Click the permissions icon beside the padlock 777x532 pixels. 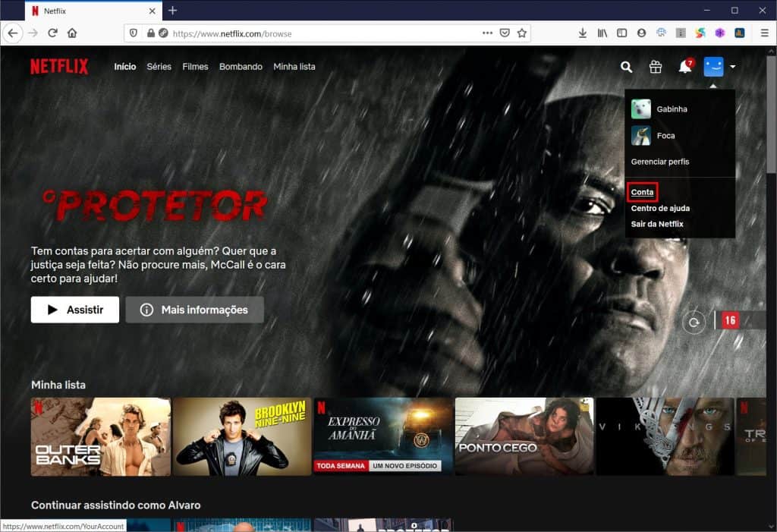[163, 33]
